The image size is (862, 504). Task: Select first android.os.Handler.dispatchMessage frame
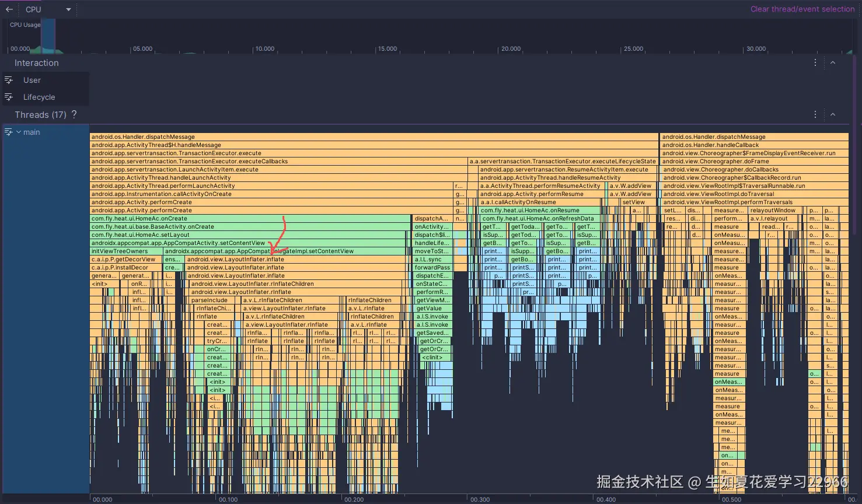pos(374,136)
